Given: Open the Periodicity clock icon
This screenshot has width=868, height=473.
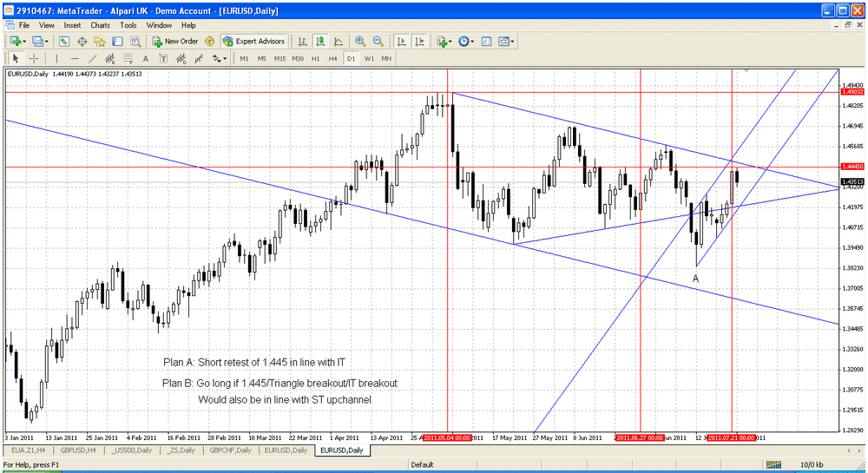Looking at the screenshot, I should click(464, 41).
